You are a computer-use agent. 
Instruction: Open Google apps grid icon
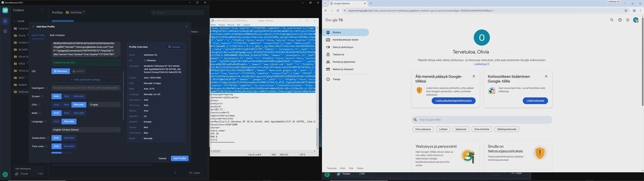[x=628, y=20]
